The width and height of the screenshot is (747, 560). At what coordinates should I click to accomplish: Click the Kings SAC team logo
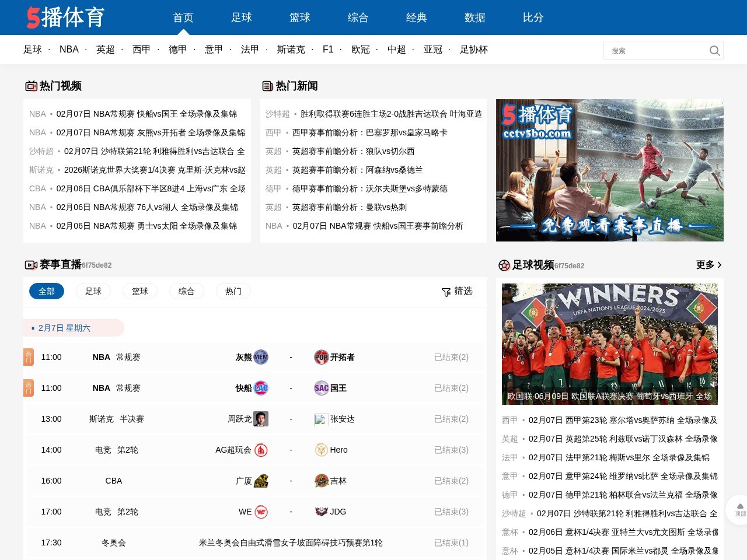(x=322, y=388)
